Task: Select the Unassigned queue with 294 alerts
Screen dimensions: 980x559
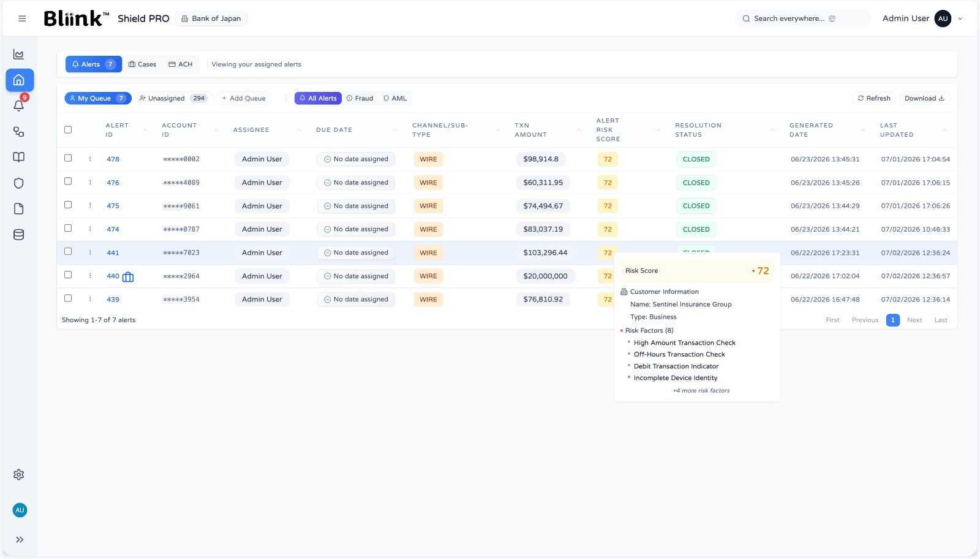Action: click(x=173, y=98)
